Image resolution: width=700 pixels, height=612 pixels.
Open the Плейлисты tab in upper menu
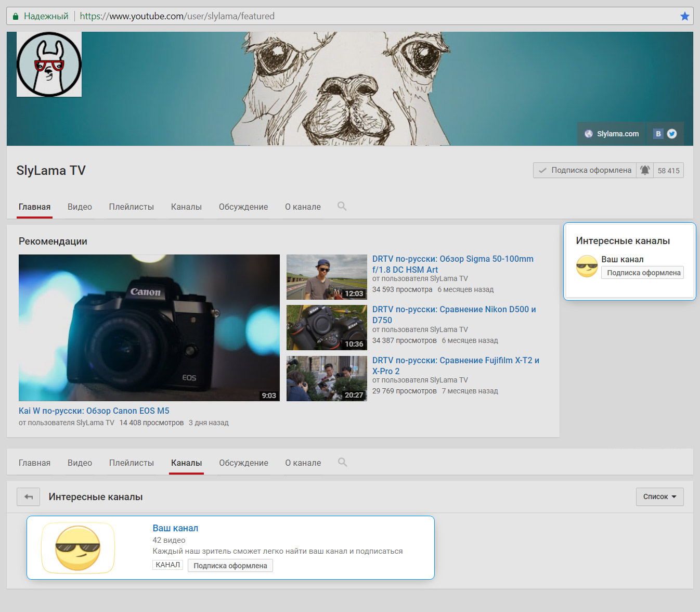point(131,207)
